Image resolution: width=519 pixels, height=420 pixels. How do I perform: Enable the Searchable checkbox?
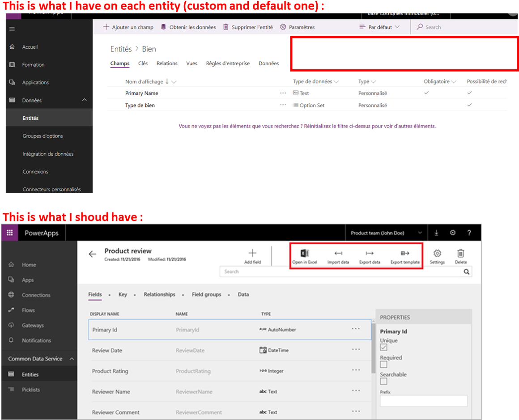pyautogui.click(x=383, y=382)
